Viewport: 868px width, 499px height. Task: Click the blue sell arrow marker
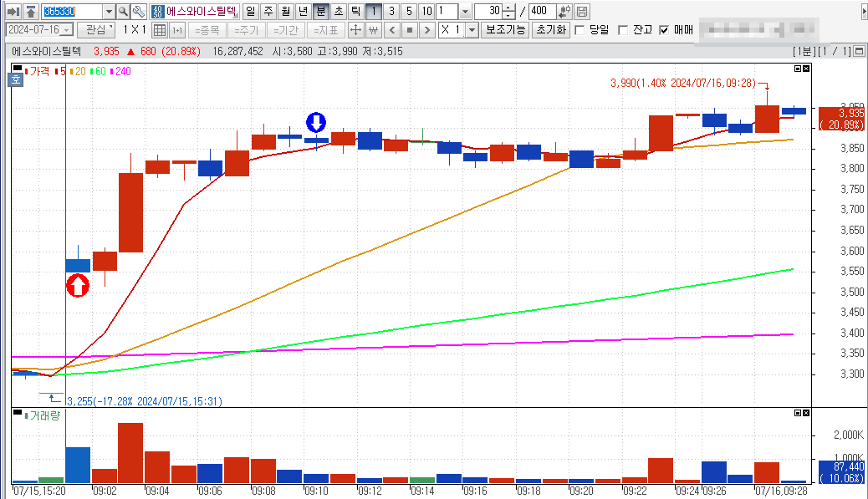(x=316, y=122)
